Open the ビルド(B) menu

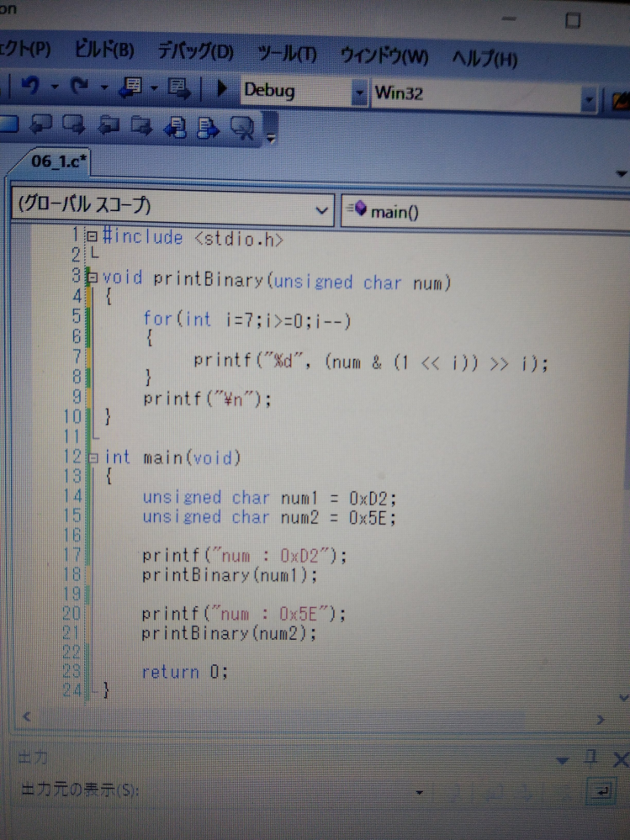click(x=104, y=50)
